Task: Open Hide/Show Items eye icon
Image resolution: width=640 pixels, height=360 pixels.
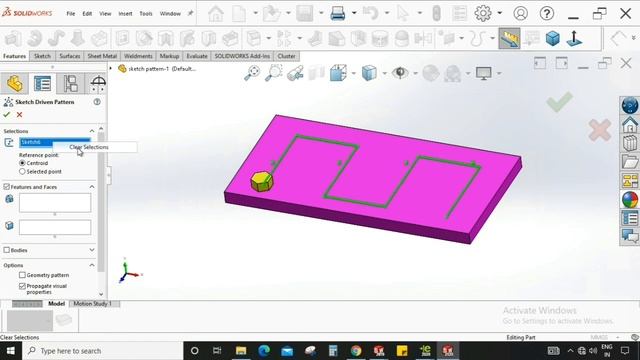Action: (x=400, y=73)
